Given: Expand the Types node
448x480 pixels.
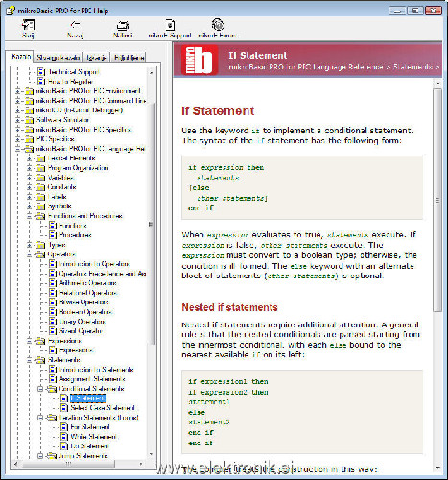Looking at the screenshot, I should click(30, 245).
